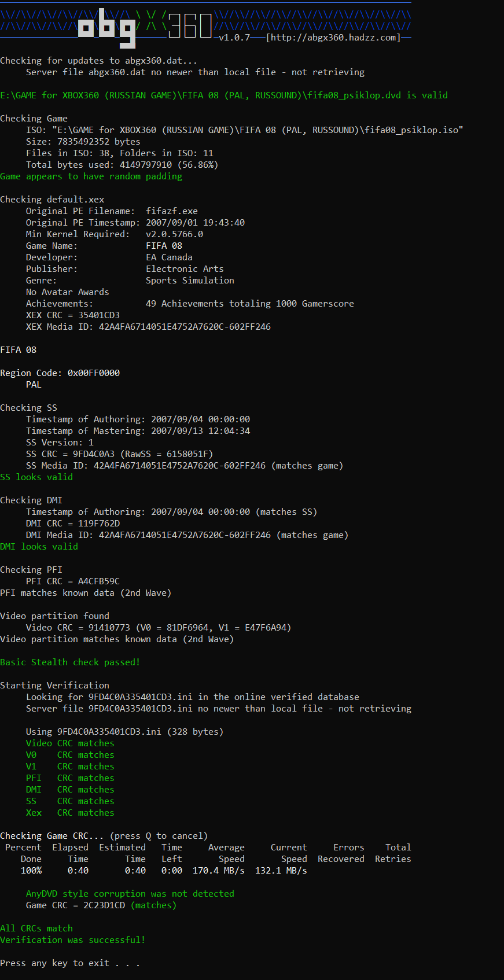The image size is (504, 980).
Task: Click the "Starting Verification" heading
Action: (x=54, y=686)
